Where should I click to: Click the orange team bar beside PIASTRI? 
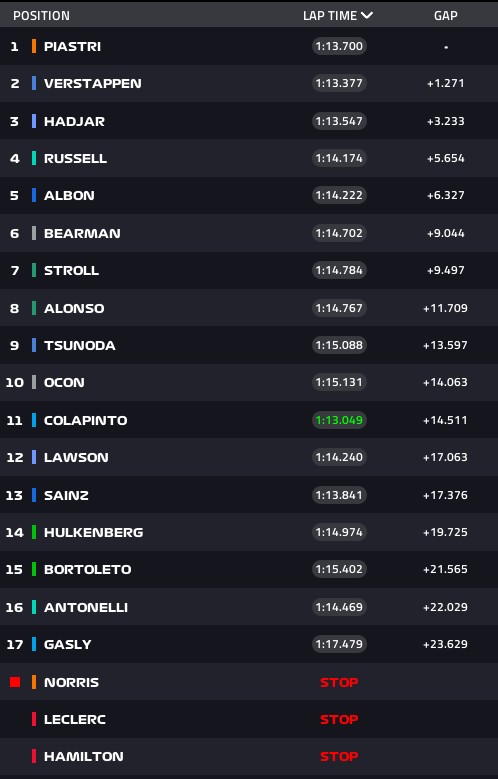(34, 46)
